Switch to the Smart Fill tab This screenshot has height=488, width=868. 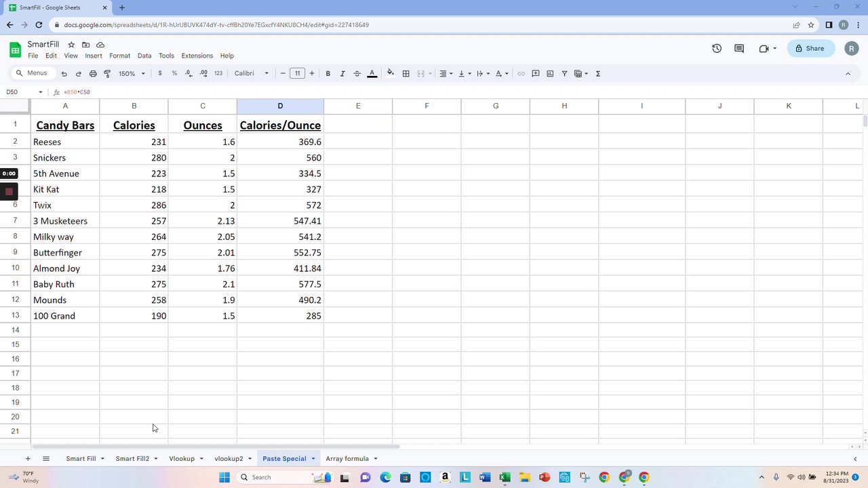[81, 459]
